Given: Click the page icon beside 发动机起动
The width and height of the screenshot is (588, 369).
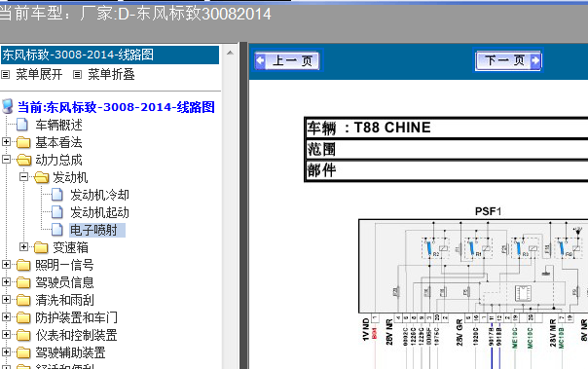Looking at the screenshot, I should 57,212.
